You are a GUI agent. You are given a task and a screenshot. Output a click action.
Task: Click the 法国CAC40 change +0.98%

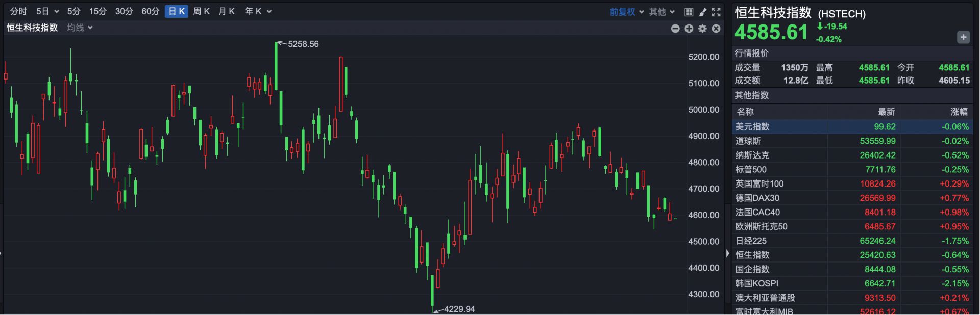(954, 212)
